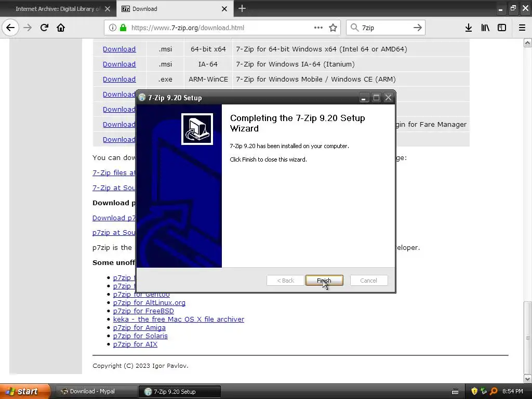The height and width of the screenshot is (399, 532).
Task: Click 'Completing the 7-Zip 9.20 Setup Wizard' heading
Action: coord(298,123)
